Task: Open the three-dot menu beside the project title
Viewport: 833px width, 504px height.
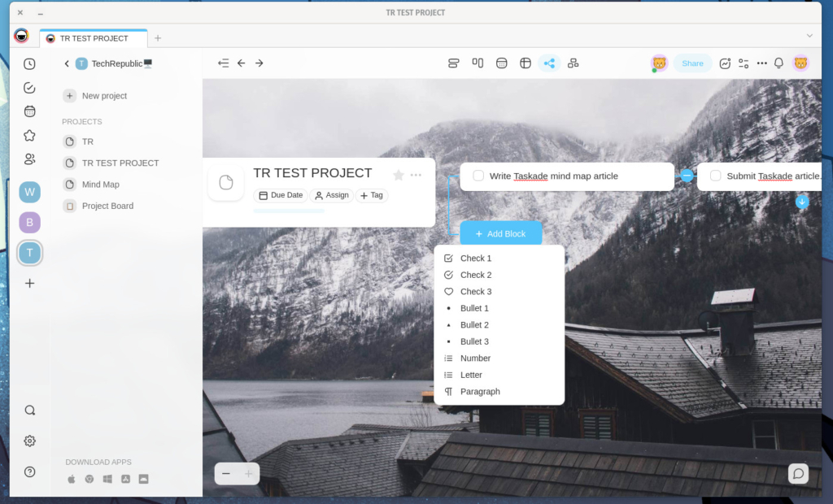Action: coord(416,174)
